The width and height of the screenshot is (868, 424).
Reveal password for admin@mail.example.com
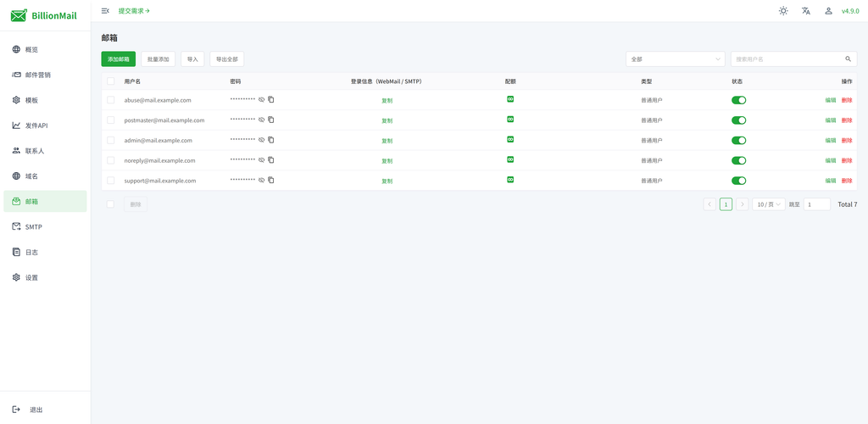tap(261, 140)
